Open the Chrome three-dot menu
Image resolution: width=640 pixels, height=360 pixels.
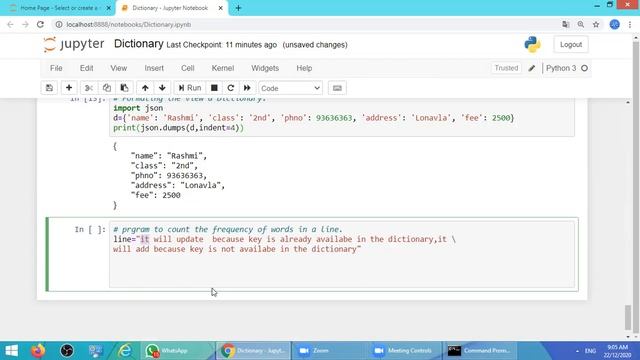630,24
